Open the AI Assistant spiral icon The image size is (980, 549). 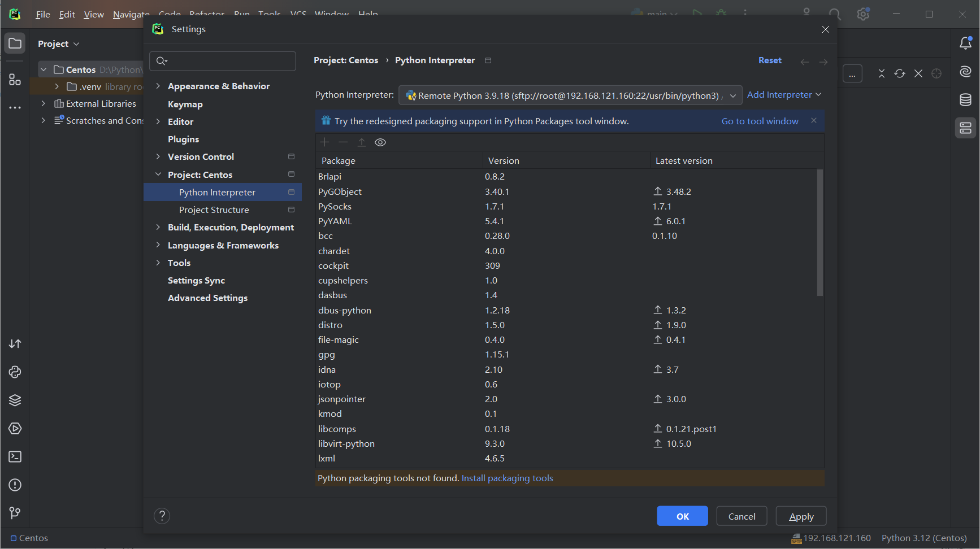coord(965,71)
